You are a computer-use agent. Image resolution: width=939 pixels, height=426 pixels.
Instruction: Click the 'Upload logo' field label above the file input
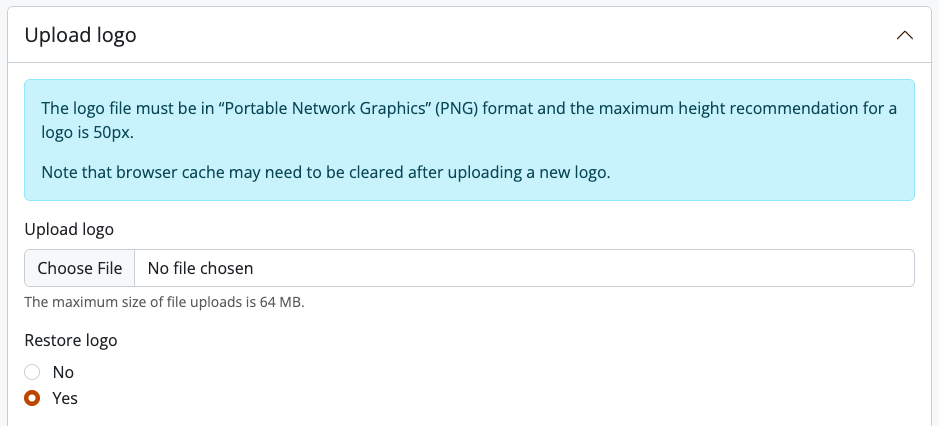[69, 229]
